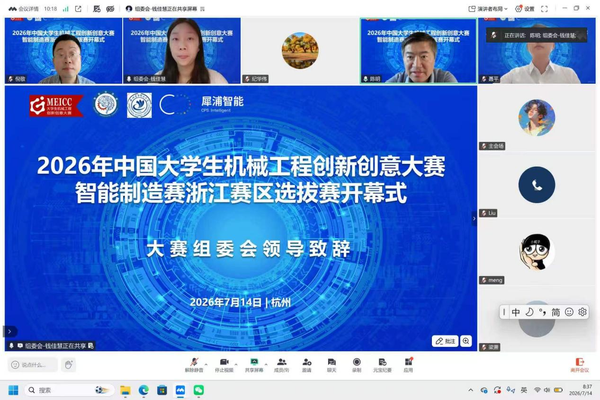Screen dimensions: 600x400
Task: Open the 聊天 chat panel
Action: click(332, 365)
